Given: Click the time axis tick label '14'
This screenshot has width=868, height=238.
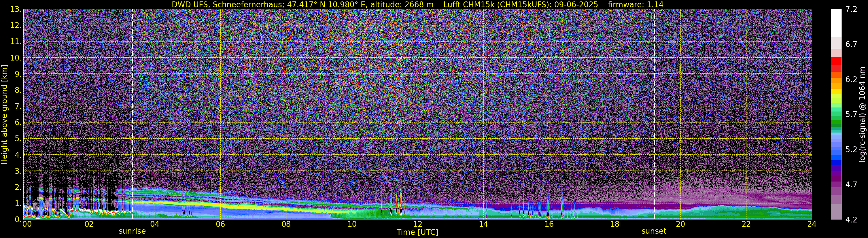Looking at the screenshot, I should click(x=483, y=224).
